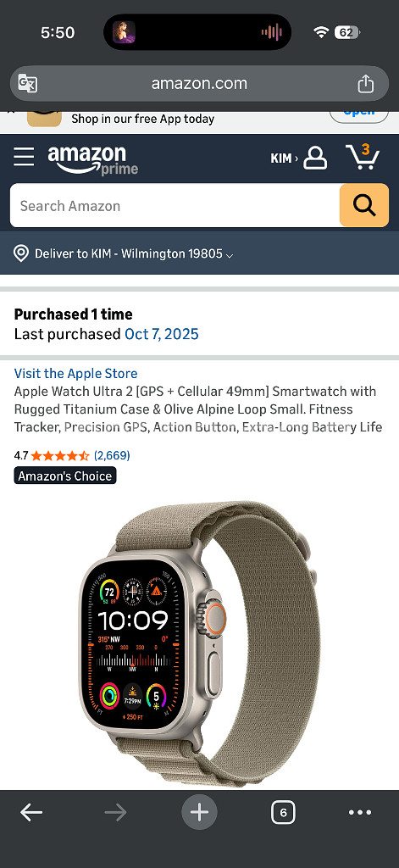The height and width of the screenshot is (868, 399).
Task: Click inside the Search Amazon field
Action: 175,205
